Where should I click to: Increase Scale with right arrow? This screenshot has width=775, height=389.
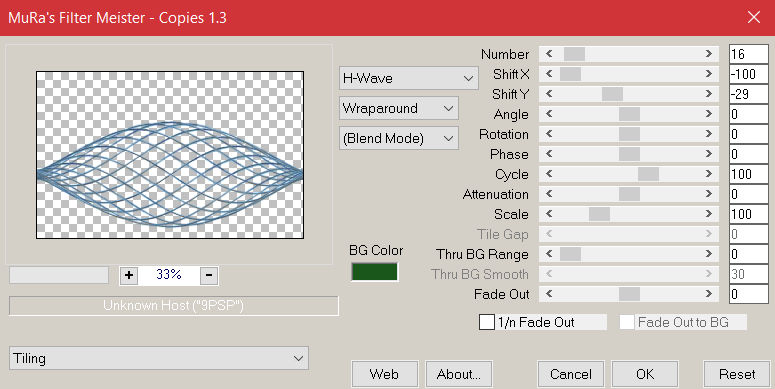709,214
